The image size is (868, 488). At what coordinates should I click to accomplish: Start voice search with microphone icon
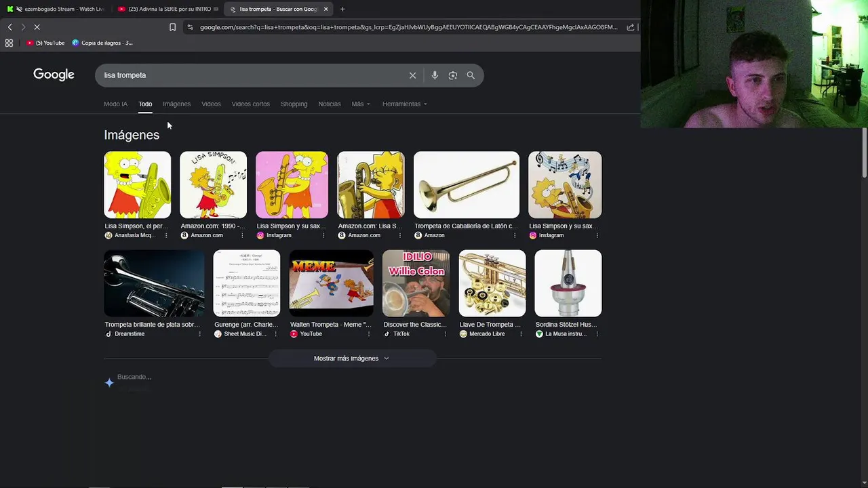435,75
